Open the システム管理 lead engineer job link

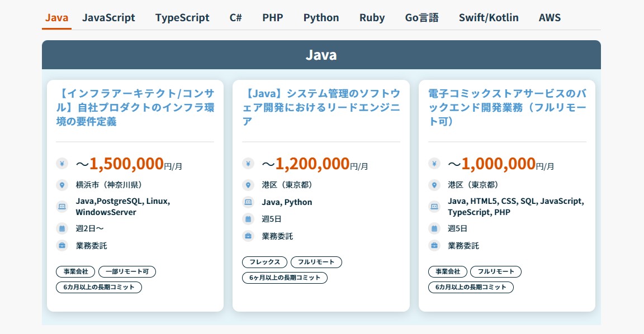coord(321,107)
